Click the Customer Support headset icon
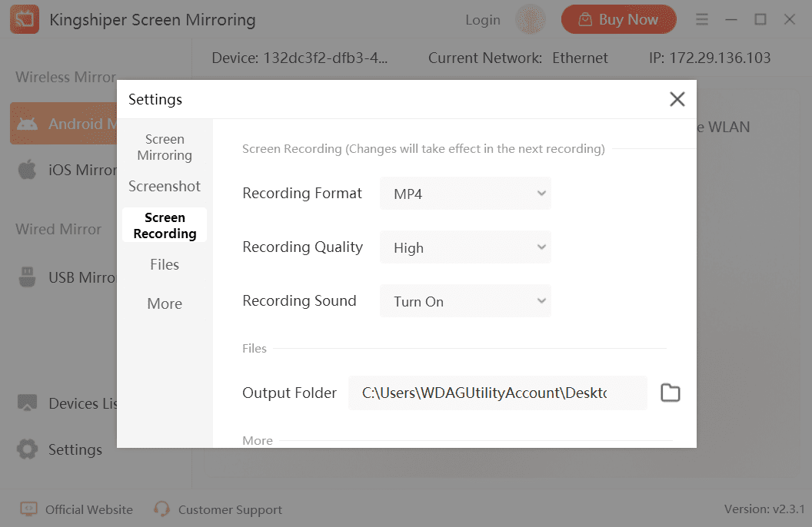812x527 pixels. click(x=161, y=509)
